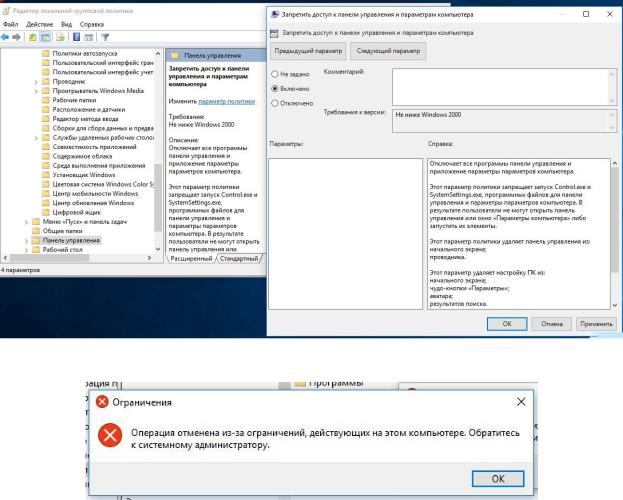
Task: Open the Действие menu
Action: (x=39, y=24)
